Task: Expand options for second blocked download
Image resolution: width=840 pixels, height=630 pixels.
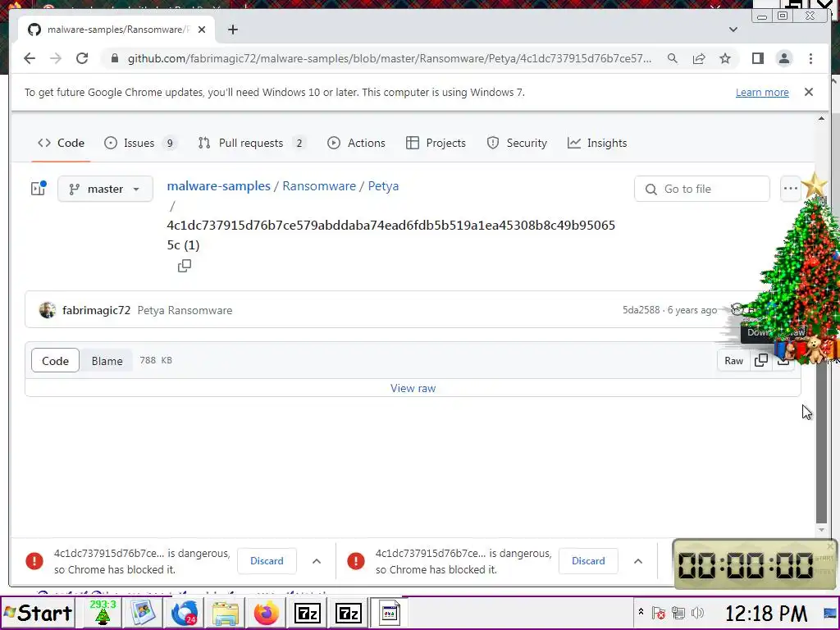Action: pos(638,561)
